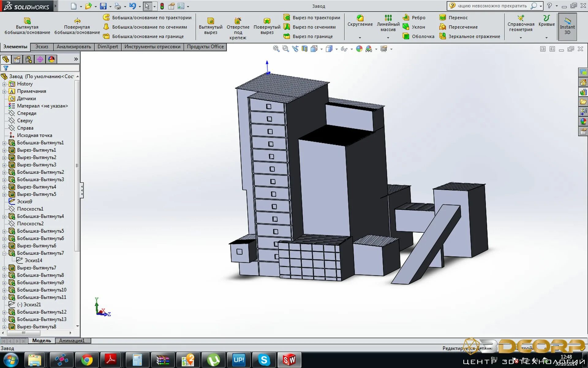Collapse Бобышка-Вытянуть7 feature
Viewport: 588px width, 368px height.
4,253
